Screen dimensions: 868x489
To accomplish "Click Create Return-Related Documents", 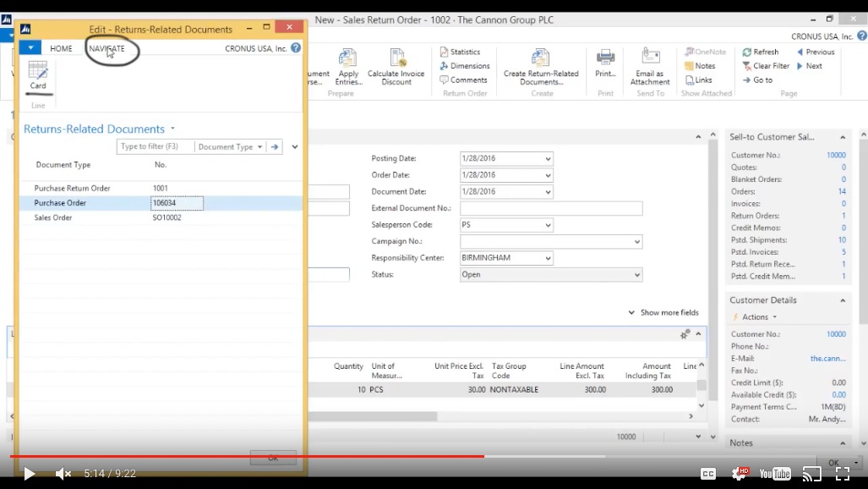I will click(x=541, y=67).
